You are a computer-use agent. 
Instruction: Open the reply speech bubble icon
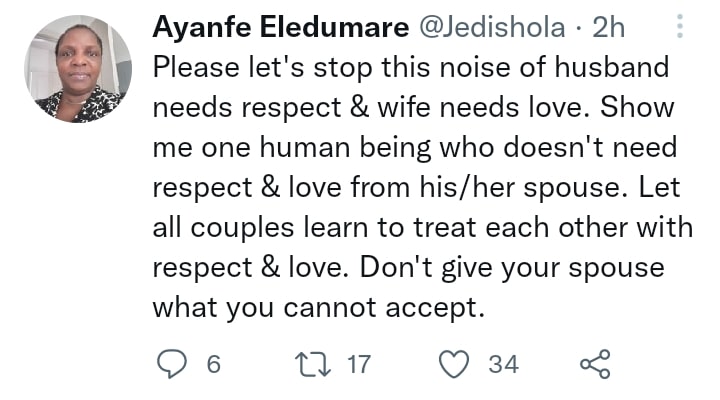tap(172, 364)
